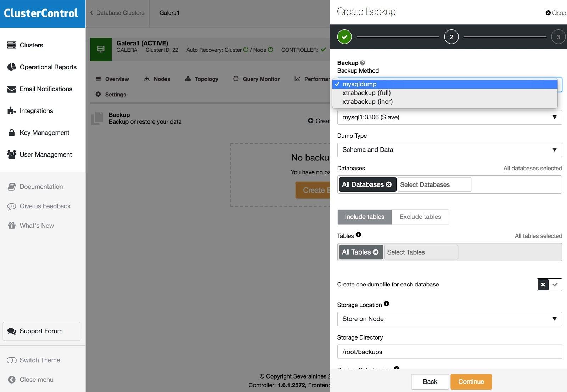Click the Select Tables input field
This screenshot has width=567, height=392.
coord(421,252)
